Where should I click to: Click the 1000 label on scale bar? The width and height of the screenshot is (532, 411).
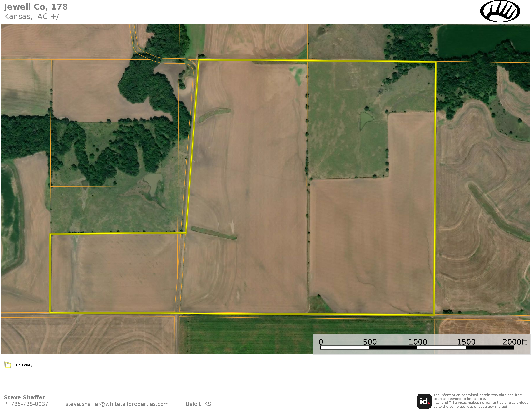[418, 342]
